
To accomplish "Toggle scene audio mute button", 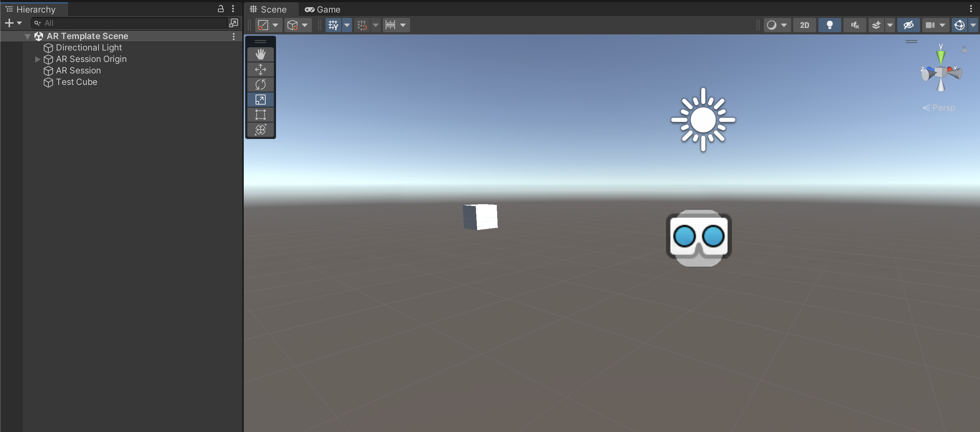I will point(855,25).
